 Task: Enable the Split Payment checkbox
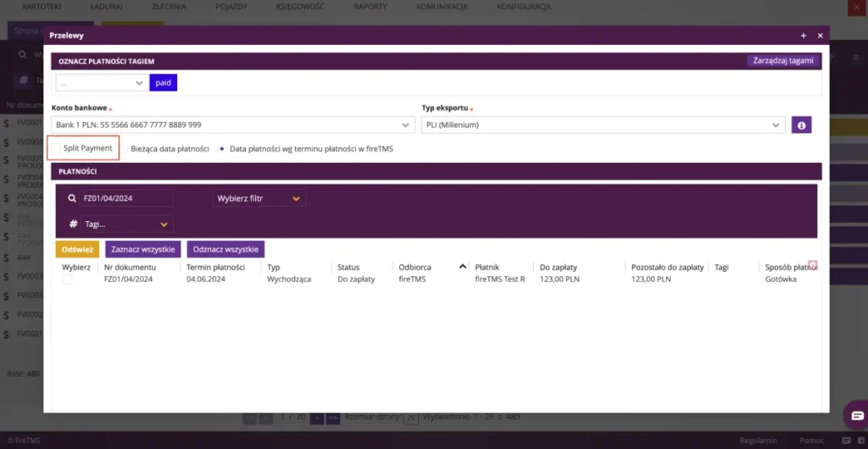click(57, 148)
